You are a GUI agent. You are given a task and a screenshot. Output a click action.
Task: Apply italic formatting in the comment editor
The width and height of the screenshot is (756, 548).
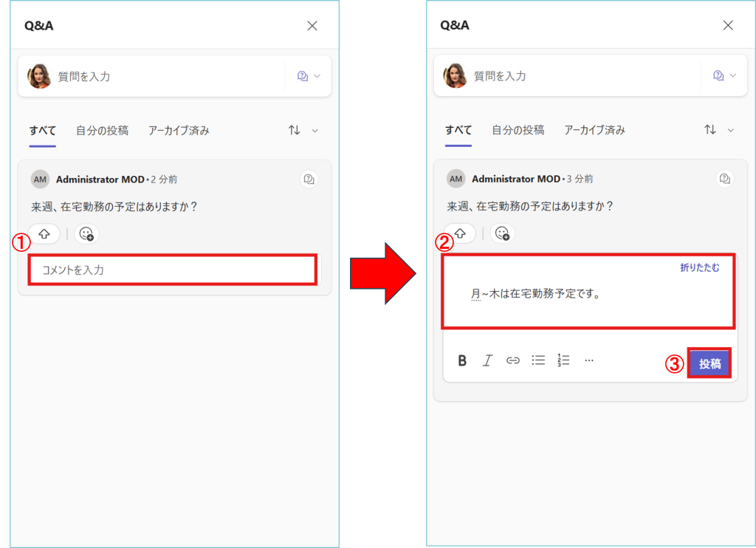click(x=487, y=360)
